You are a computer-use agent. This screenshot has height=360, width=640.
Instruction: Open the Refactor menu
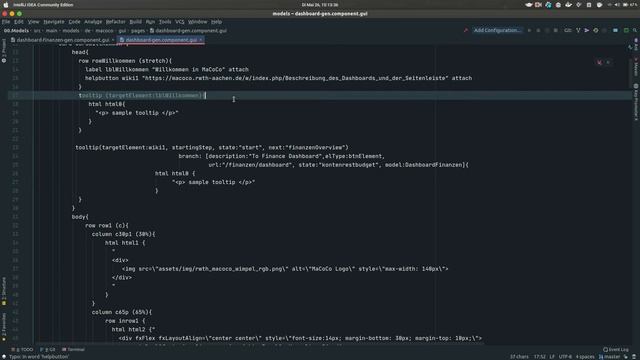click(x=116, y=22)
